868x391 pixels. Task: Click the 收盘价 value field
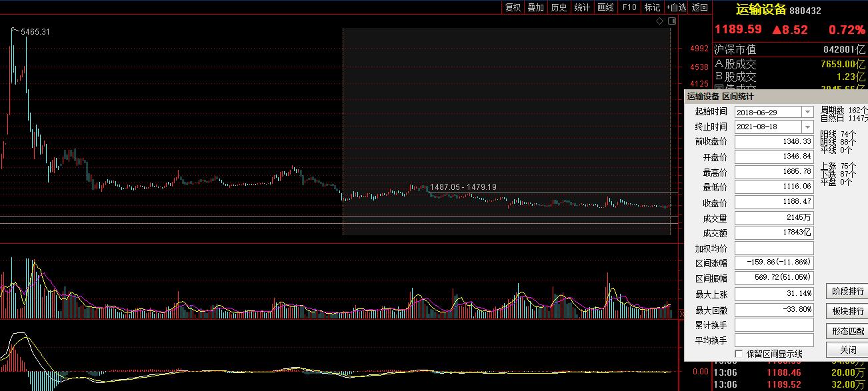774,202
